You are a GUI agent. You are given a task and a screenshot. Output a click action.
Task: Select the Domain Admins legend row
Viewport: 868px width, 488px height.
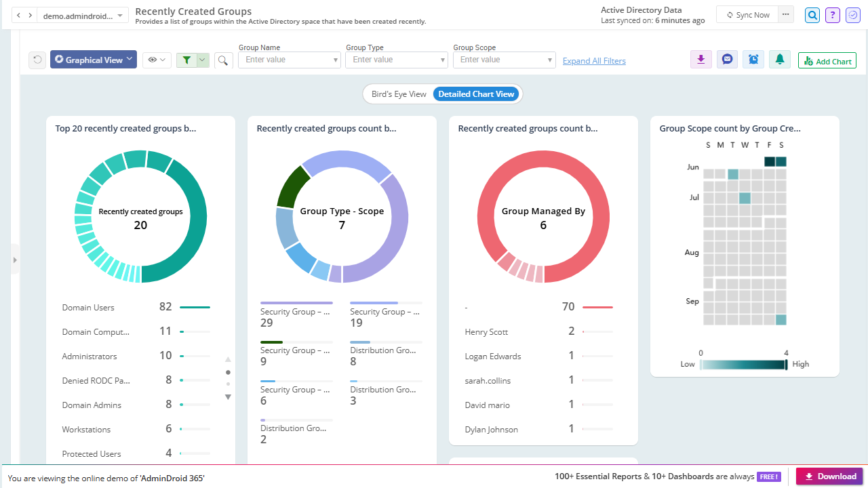136,405
